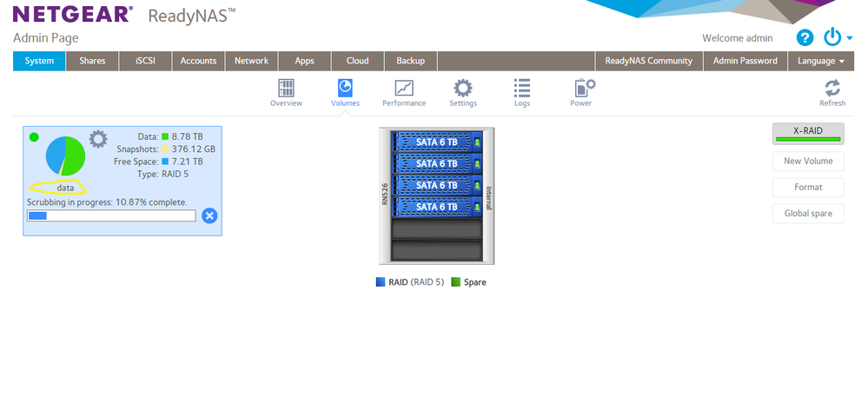Click the green Spare legend square
Image resolution: width=868 pixels, height=417 pixels.
456,281
